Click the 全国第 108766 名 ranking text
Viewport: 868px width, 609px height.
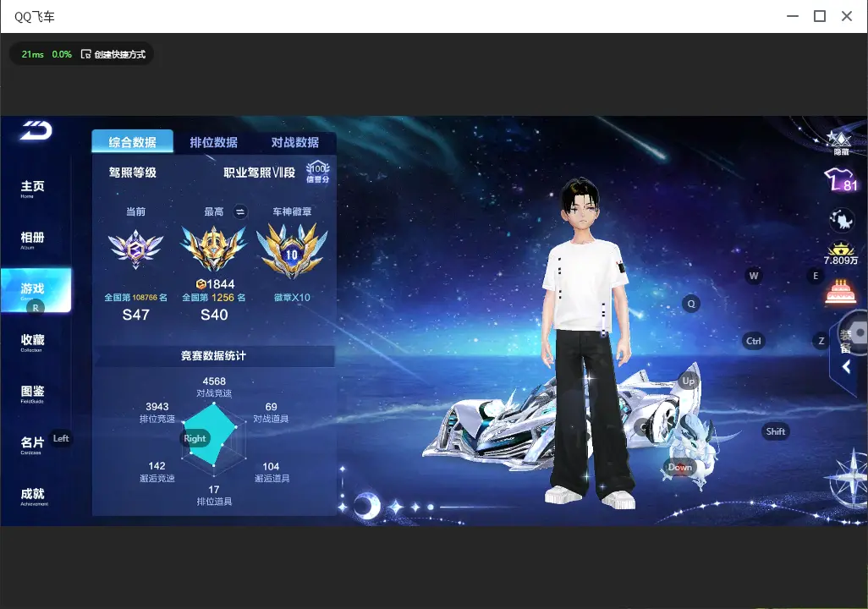coord(135,297)
